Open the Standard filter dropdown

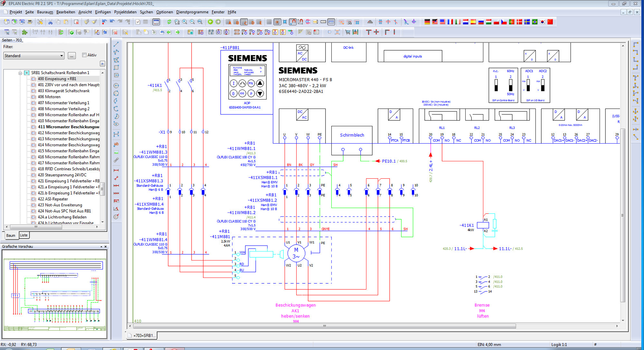34,56
